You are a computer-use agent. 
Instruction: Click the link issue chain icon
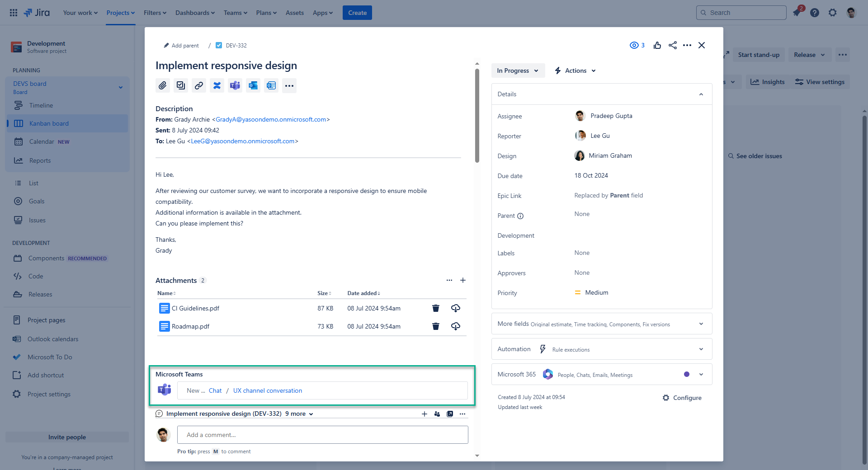click(x=199, y=85)
